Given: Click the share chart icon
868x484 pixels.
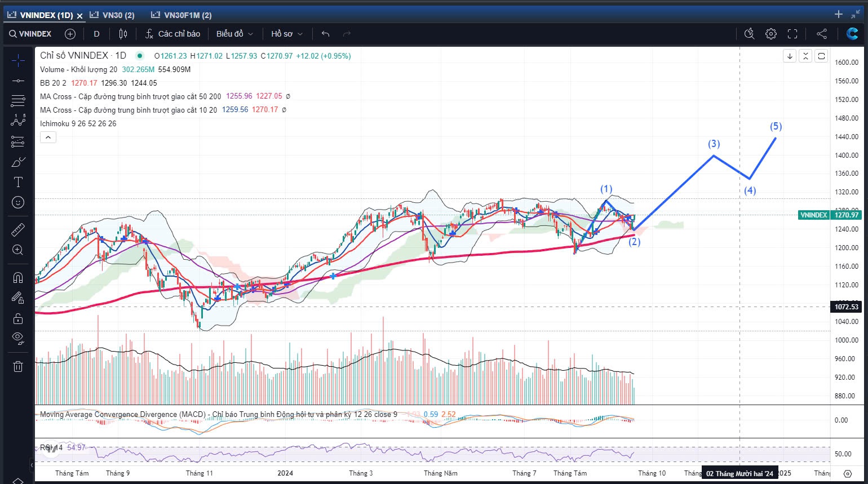Looking at the screenshot, I should pyautogui.click(x=822, y=34).
